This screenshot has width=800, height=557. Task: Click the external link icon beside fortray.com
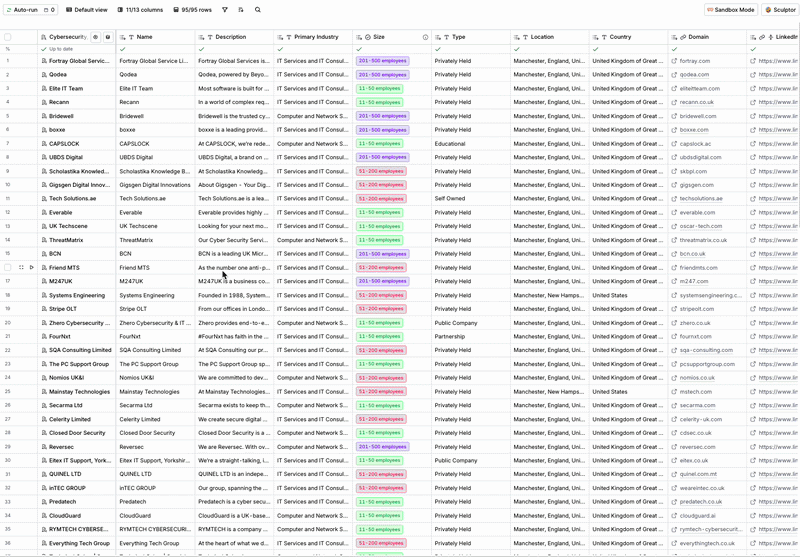[x=674, y=61]
